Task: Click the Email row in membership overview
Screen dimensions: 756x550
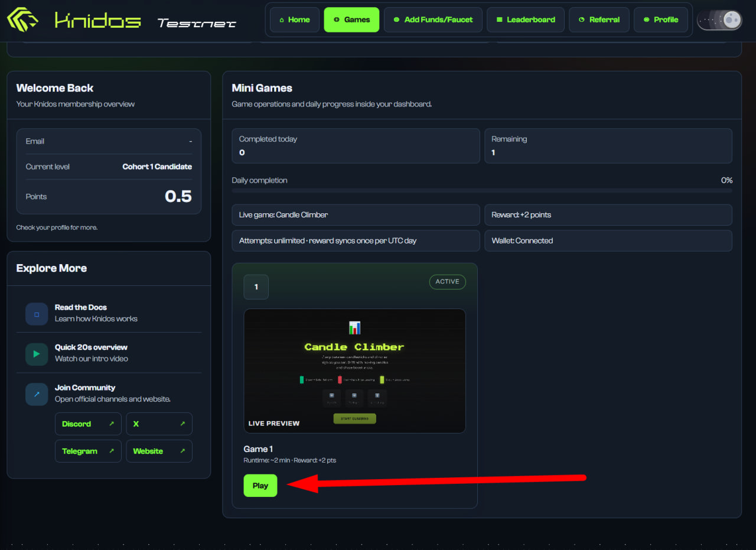Action: pos(109,141)
